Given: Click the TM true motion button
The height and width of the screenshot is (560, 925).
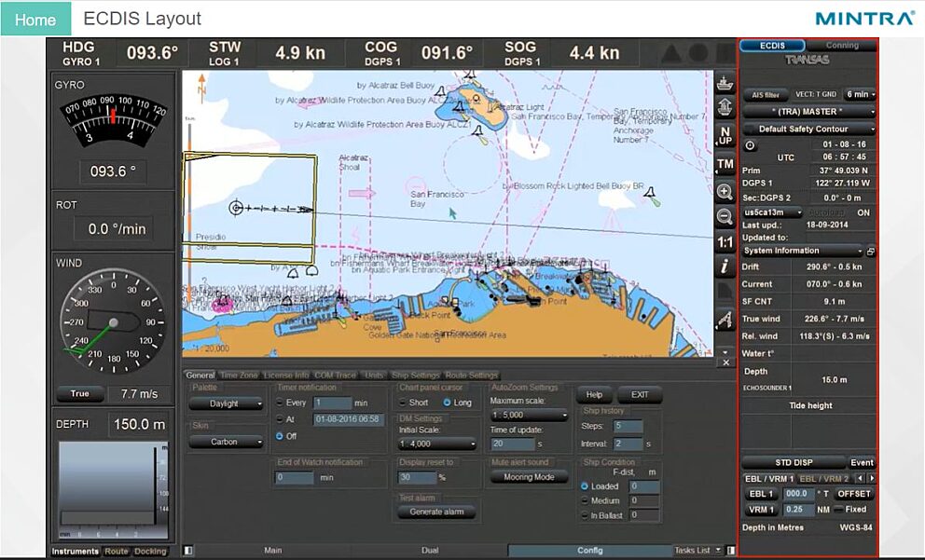Looking at the screenshot, I should click(725, 165).
